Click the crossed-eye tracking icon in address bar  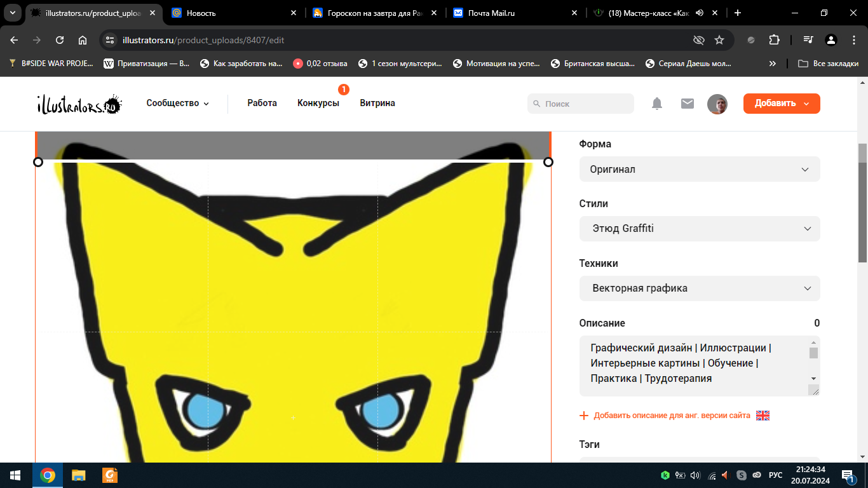pos(698,40)
